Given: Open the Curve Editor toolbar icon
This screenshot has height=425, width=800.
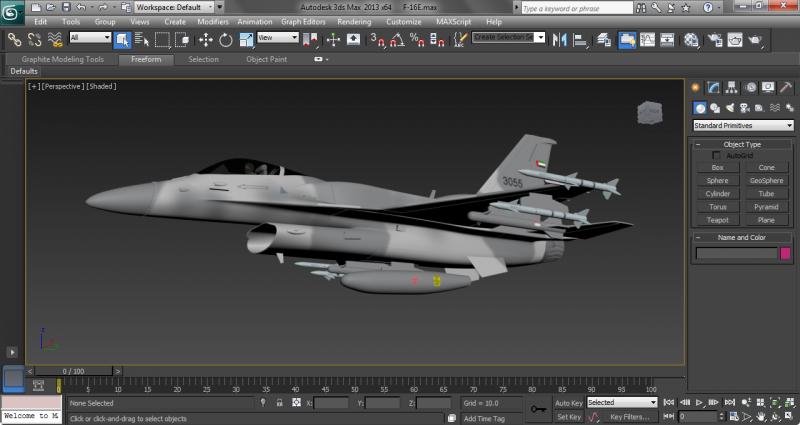Looking at the screenshot, I should tap(648, 40).
